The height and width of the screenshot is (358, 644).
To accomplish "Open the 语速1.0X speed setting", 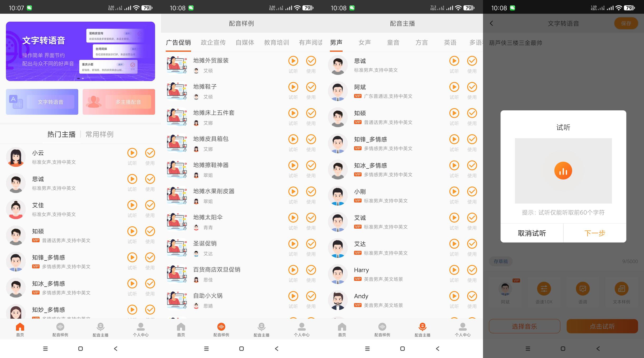I will pos(544,289).
